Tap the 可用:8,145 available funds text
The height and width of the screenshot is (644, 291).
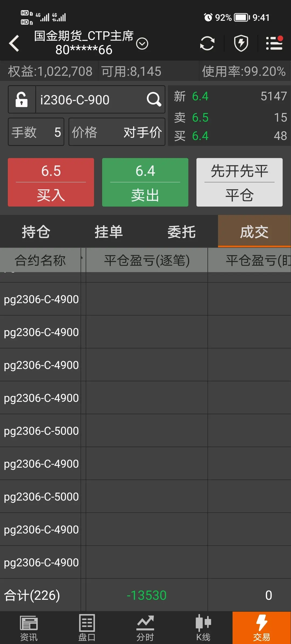pyautogui.click(x=131, y=71)
